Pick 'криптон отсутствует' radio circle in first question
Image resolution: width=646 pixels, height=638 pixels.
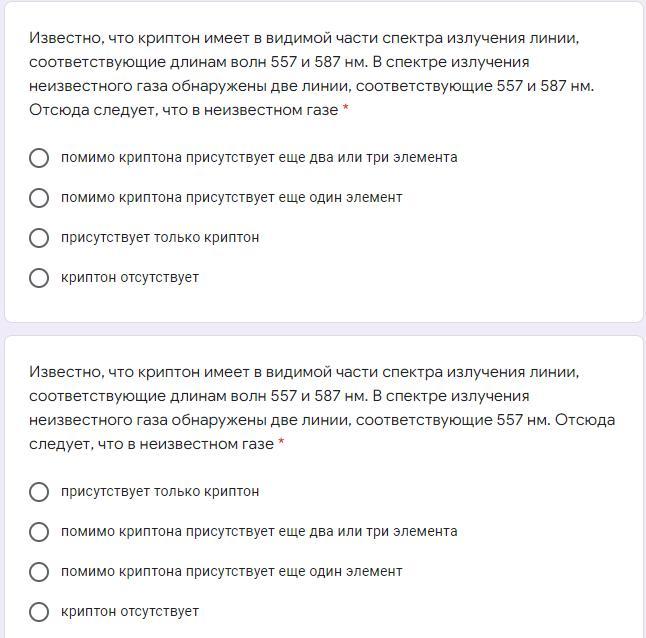tap(39, 278)
